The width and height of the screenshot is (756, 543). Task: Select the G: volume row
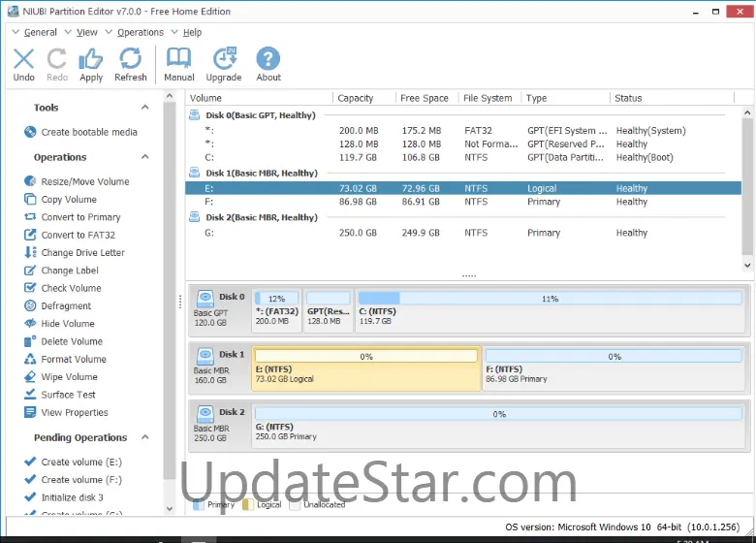(463, 233)
